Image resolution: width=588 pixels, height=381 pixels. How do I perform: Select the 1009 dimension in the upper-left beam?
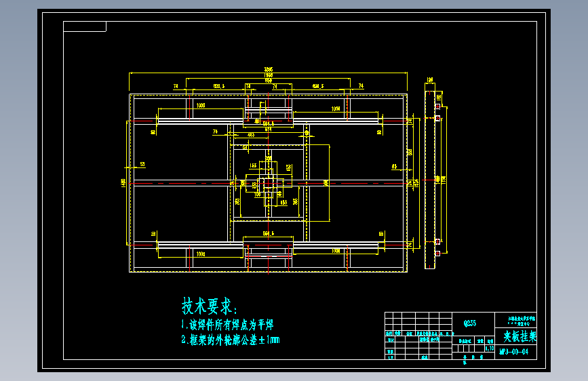201,106
